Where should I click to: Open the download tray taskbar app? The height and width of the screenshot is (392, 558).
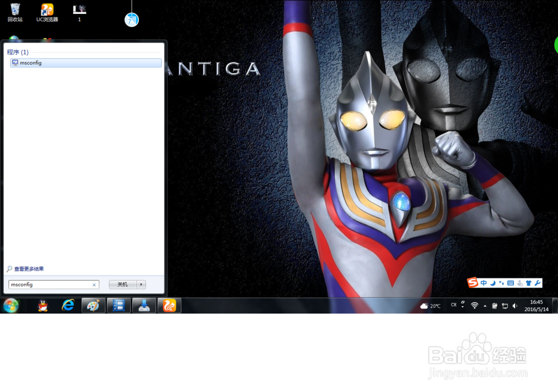click(144, 306)
